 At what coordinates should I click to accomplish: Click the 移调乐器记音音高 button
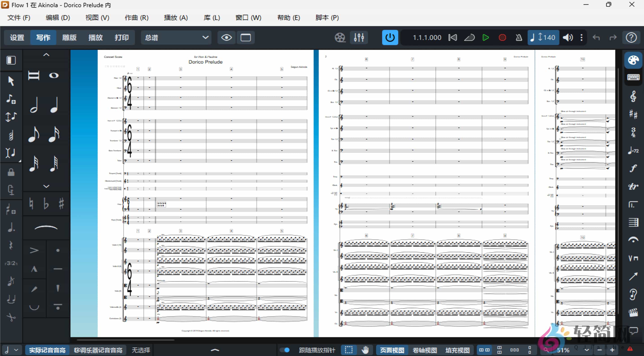[98, 350]
